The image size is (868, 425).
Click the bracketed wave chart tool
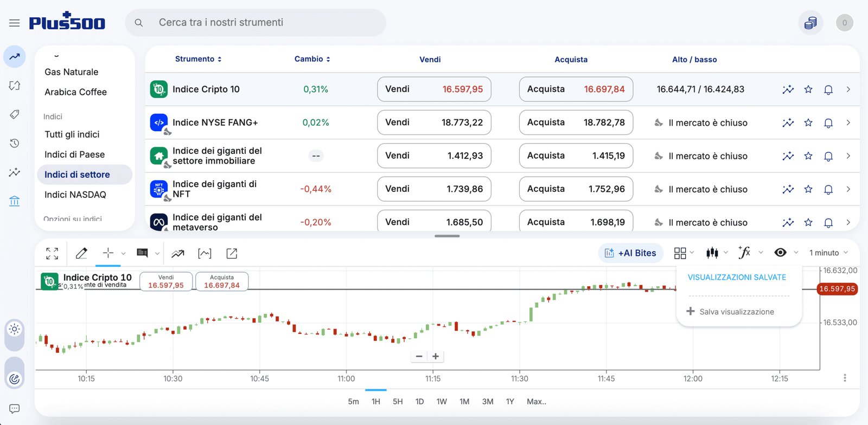tap(205, 253)
